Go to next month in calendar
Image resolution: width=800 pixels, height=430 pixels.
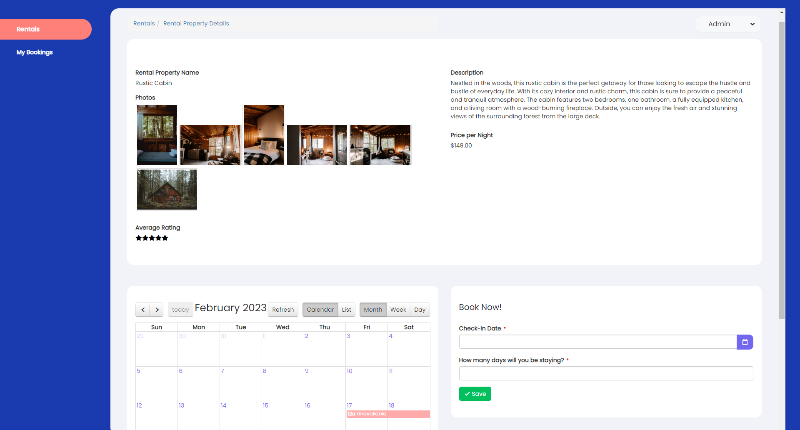(156, 310)
